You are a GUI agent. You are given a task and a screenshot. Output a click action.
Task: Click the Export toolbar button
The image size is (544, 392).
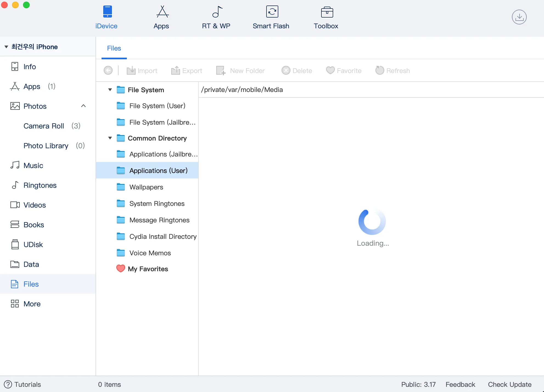187,71
